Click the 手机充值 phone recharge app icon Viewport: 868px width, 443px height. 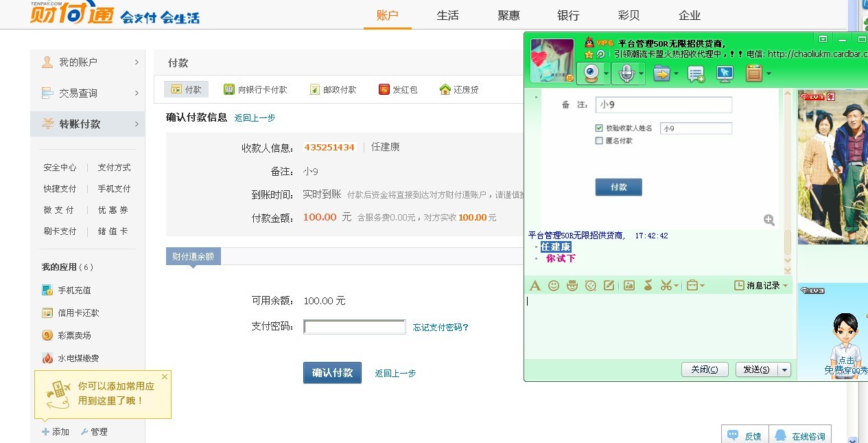click(47, 290)
